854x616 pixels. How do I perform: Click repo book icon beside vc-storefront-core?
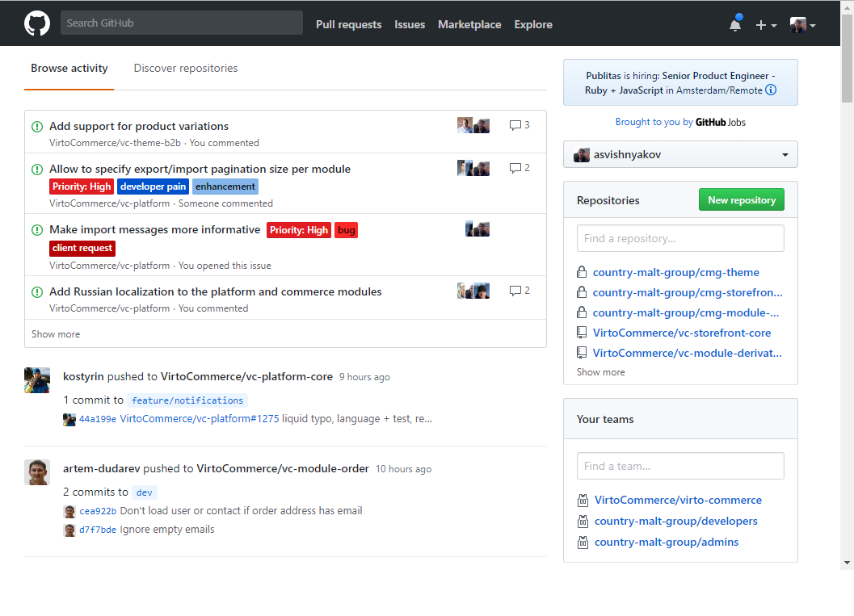(582, 333)
